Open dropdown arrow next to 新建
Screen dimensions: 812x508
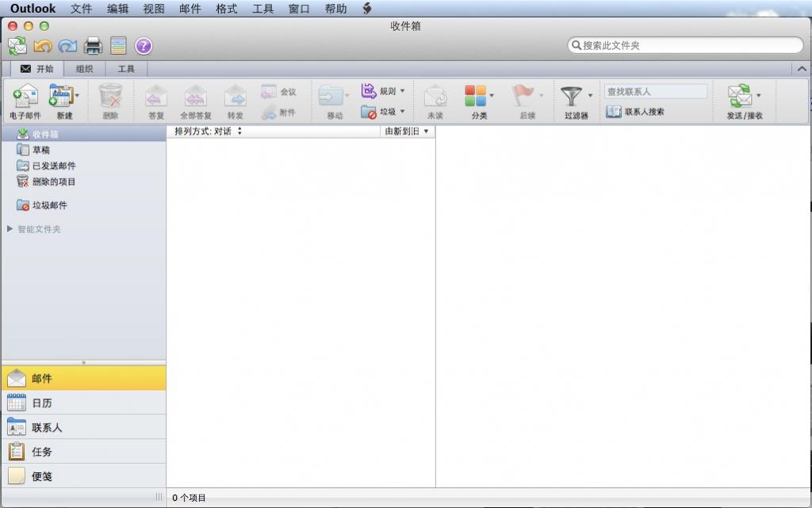[x=77, y=96]
